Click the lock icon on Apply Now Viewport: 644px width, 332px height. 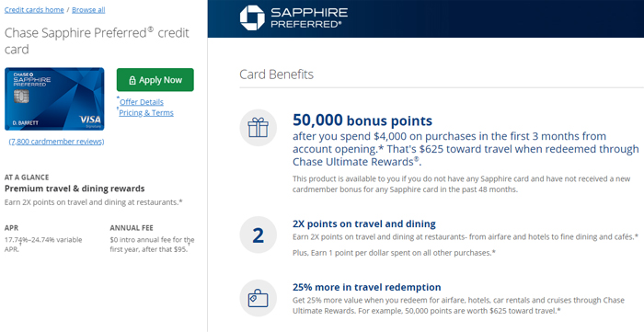tap(132, 80)
